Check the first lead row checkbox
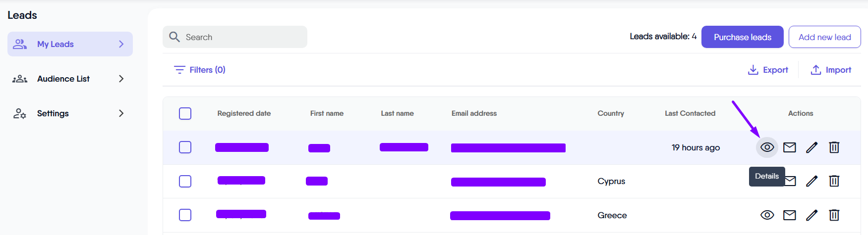The image size is (868, 235). (x=185, y=147)
